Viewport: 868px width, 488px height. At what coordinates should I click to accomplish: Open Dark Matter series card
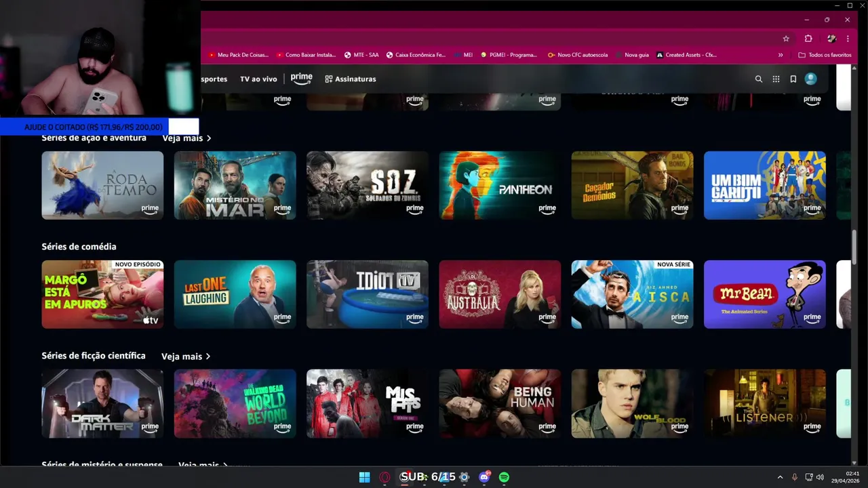coord(102,403)
